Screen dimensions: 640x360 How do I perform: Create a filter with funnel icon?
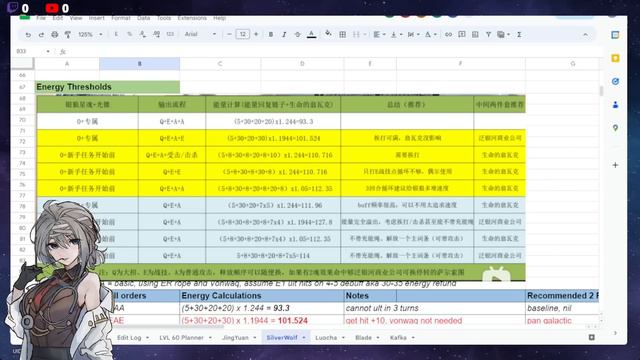click(488, 35)
